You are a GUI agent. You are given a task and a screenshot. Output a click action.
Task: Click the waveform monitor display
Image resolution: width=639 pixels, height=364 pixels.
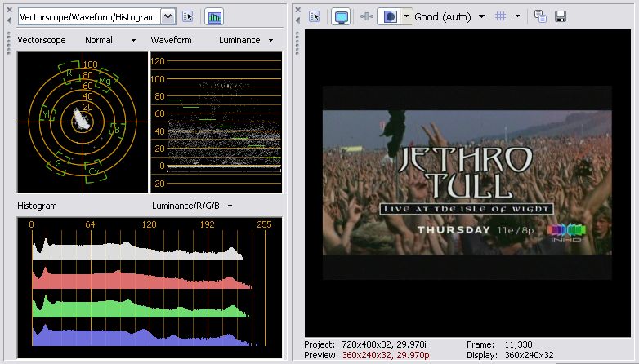217,122
